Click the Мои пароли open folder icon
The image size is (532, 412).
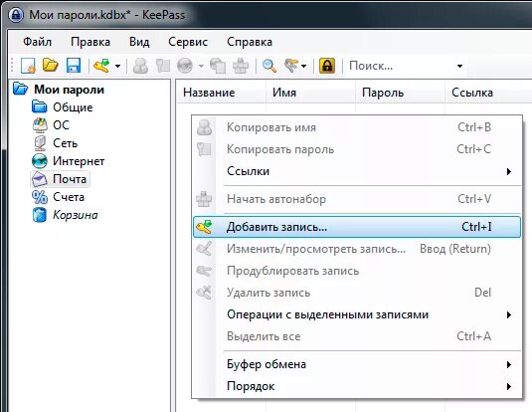pyautogui.click(x=20, y=89)
